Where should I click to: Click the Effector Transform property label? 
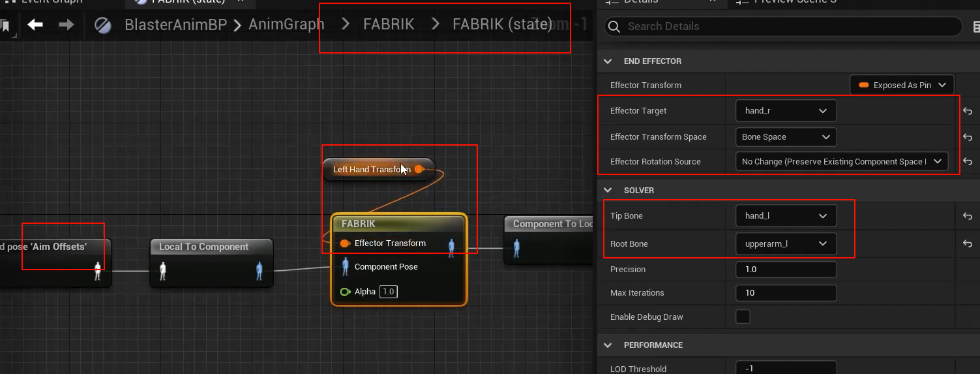pos(646,85)
